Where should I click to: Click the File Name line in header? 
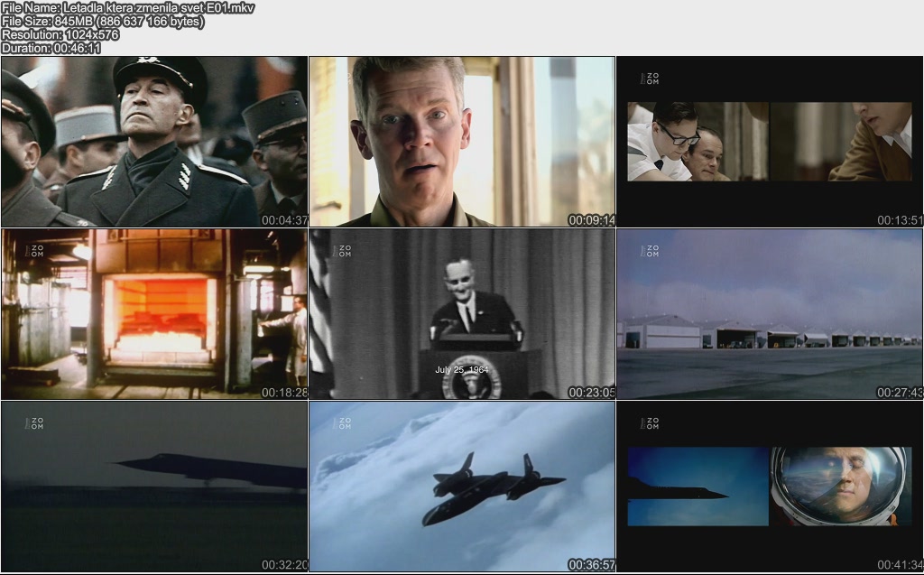click(128, 8)
